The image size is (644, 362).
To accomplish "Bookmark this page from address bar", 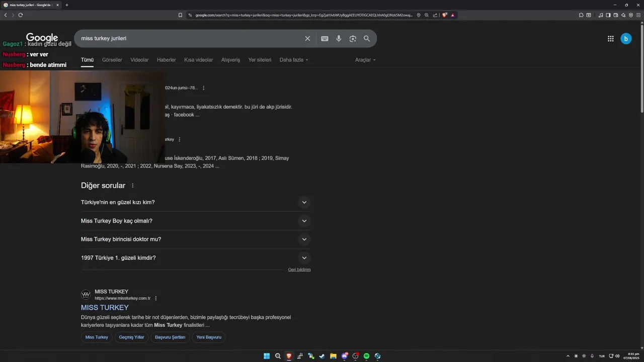I will tap(180, 15).
